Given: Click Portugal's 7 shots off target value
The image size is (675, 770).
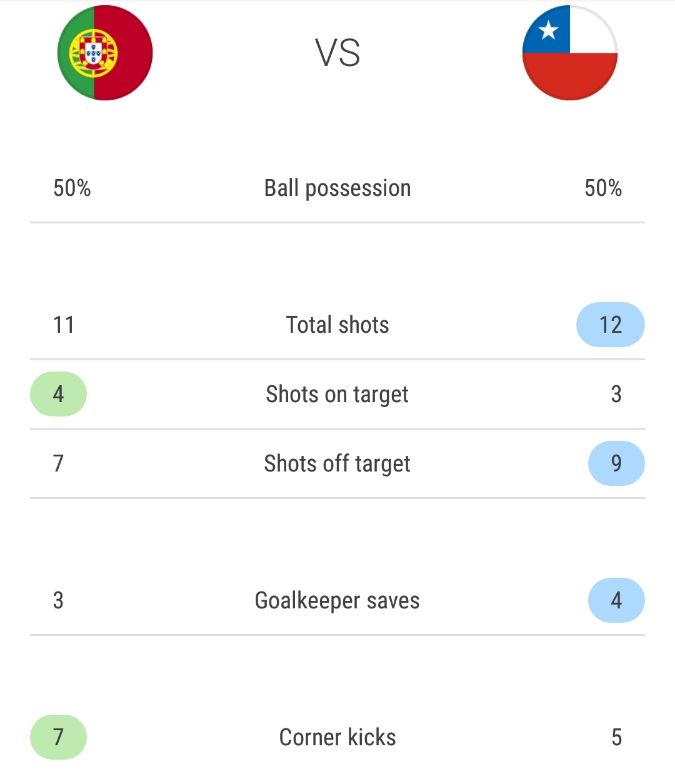Looking at the screenshot, I should 58,463.
